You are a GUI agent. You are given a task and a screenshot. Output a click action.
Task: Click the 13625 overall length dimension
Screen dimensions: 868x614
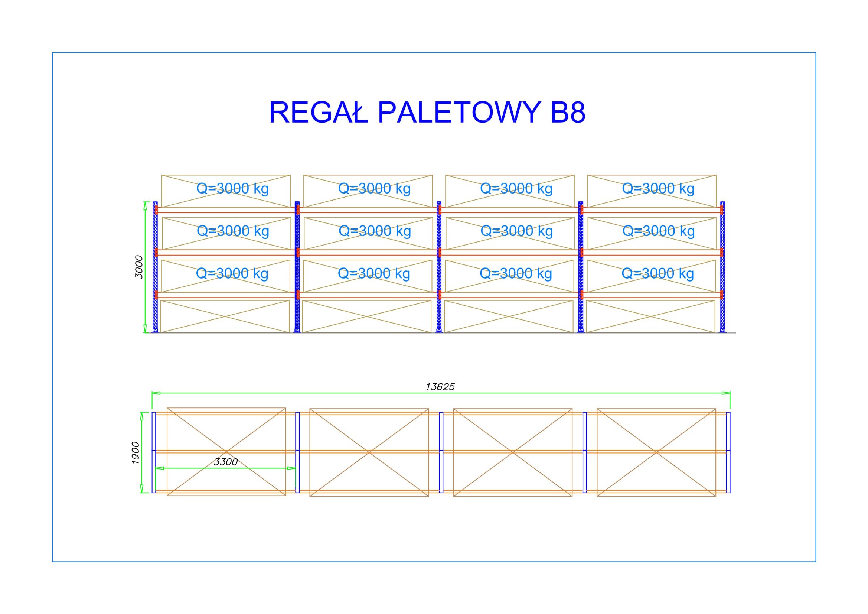(440, 387)
